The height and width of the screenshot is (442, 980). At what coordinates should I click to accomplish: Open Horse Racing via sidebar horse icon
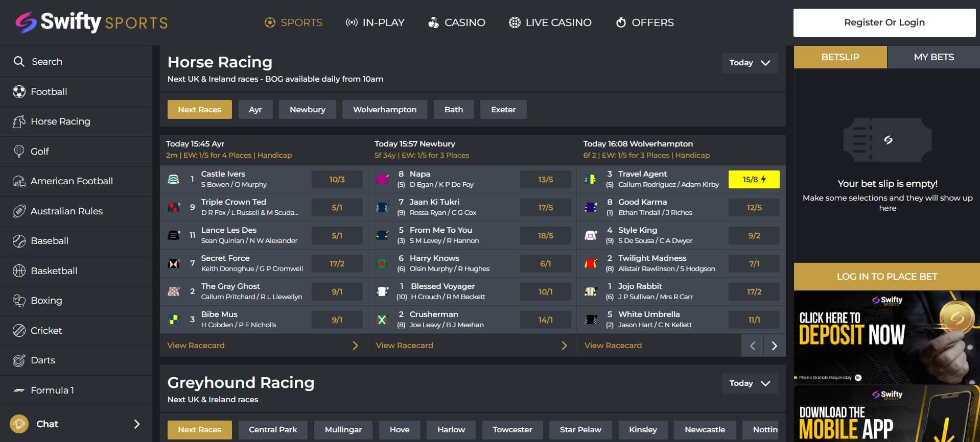(x=19, y=121)
